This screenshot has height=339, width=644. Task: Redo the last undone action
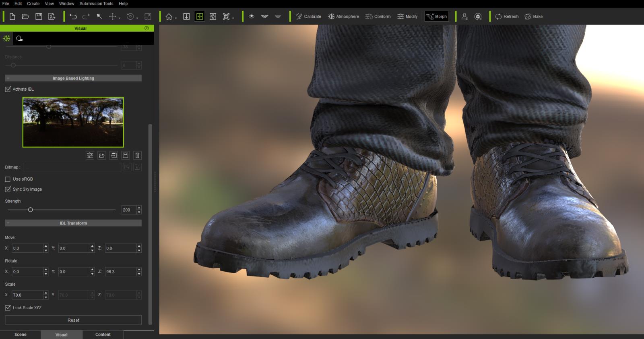point(86,17)
